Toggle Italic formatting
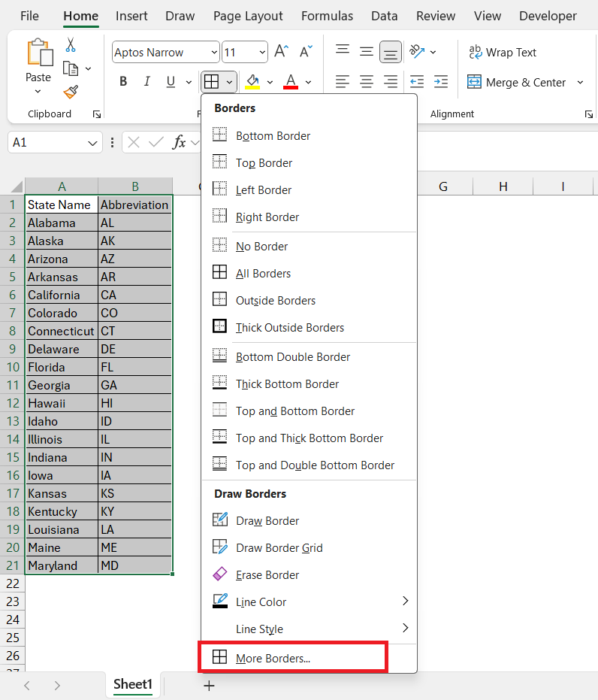The height and width of the screenshot is (700, 598). pos(146,82)
